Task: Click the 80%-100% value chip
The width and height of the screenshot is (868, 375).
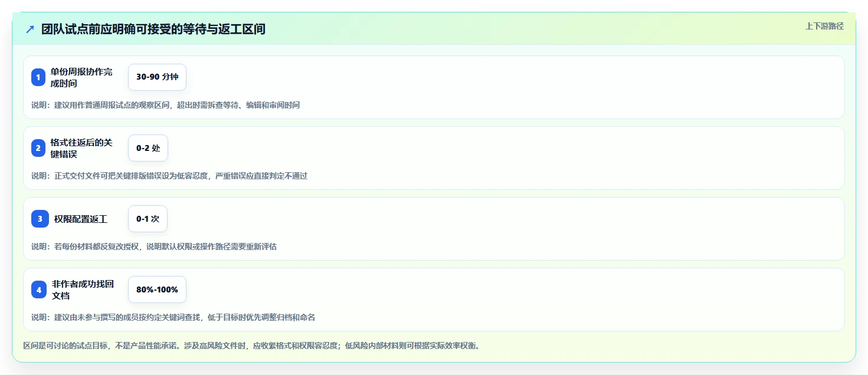Action: [157, 290]
